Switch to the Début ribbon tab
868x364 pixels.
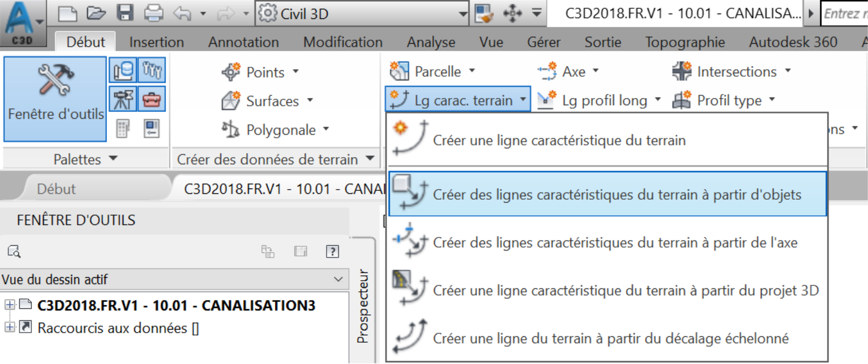click(x=86, y=42)
